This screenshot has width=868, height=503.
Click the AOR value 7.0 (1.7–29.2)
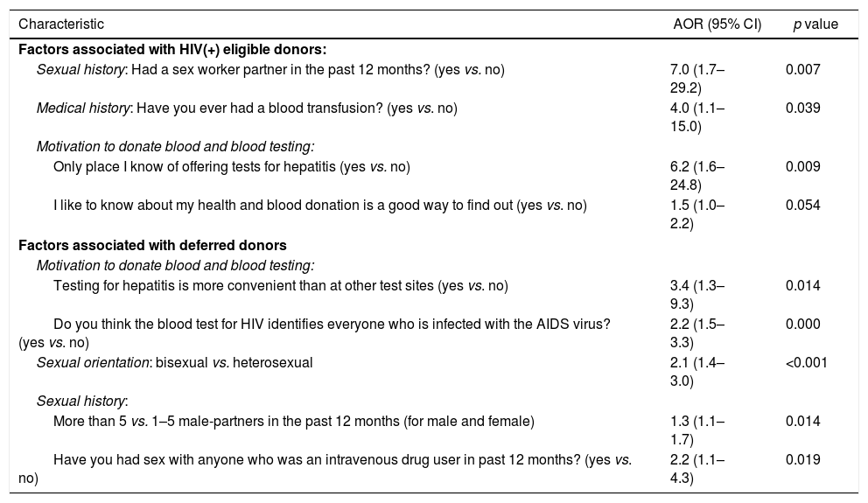(x=695, y=79)
